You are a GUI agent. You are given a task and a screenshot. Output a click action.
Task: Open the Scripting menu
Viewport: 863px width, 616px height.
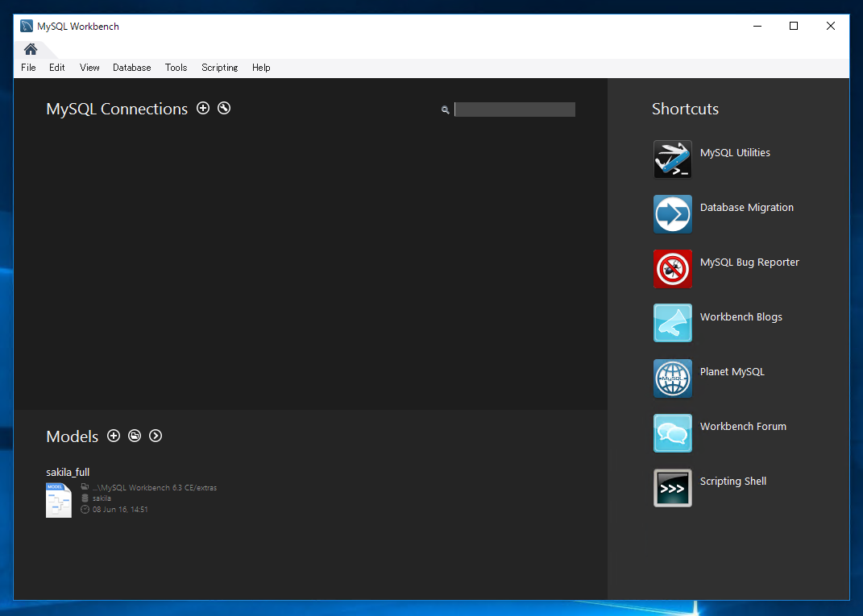click(x=220, y=68)
